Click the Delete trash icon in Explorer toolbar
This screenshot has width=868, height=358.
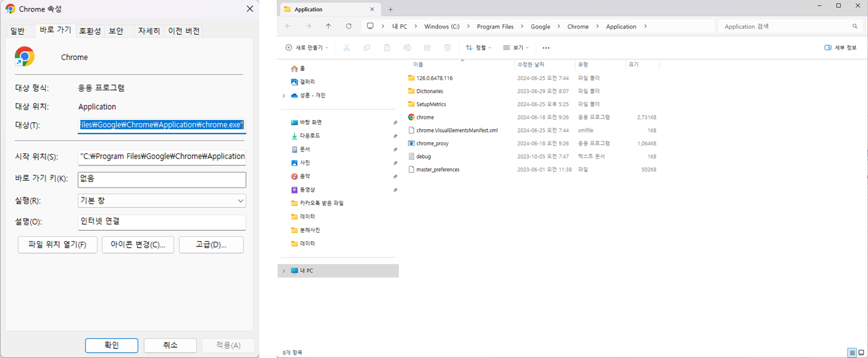point(448,47)
